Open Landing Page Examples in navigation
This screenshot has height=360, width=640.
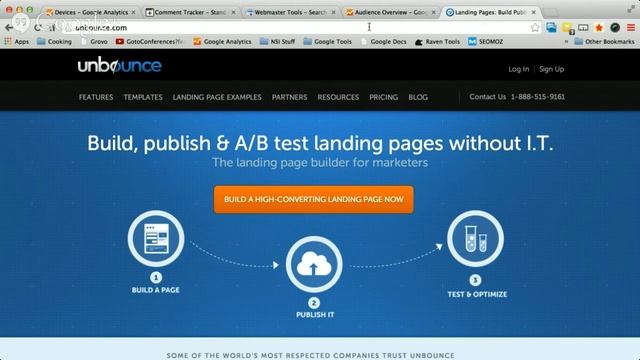(x=217, y=97)
